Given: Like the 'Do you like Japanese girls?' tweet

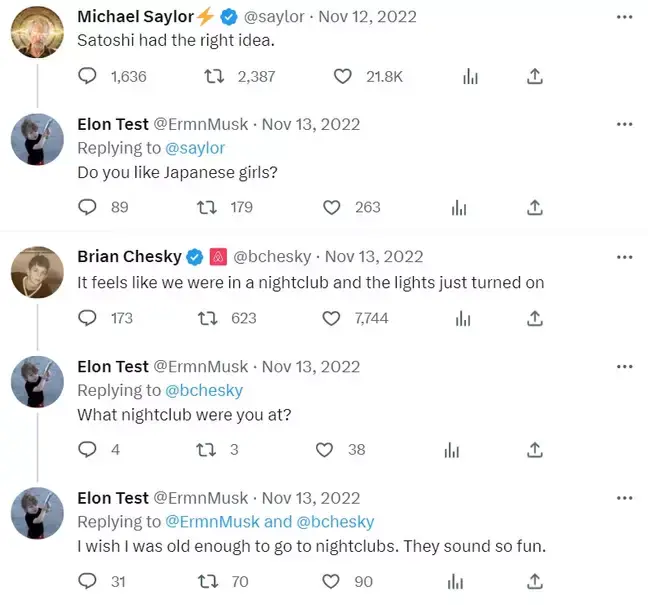Looking at the screenshot, I should pos(332,207).
